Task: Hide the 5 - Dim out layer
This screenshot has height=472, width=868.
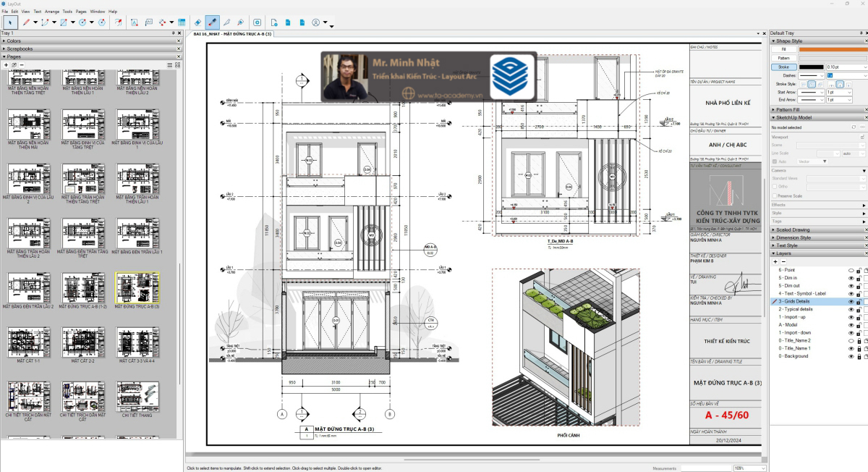Action: tap(851, 285)
